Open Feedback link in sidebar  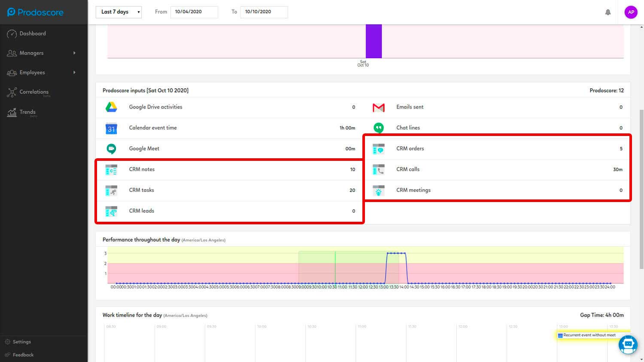tap(23, 355)
